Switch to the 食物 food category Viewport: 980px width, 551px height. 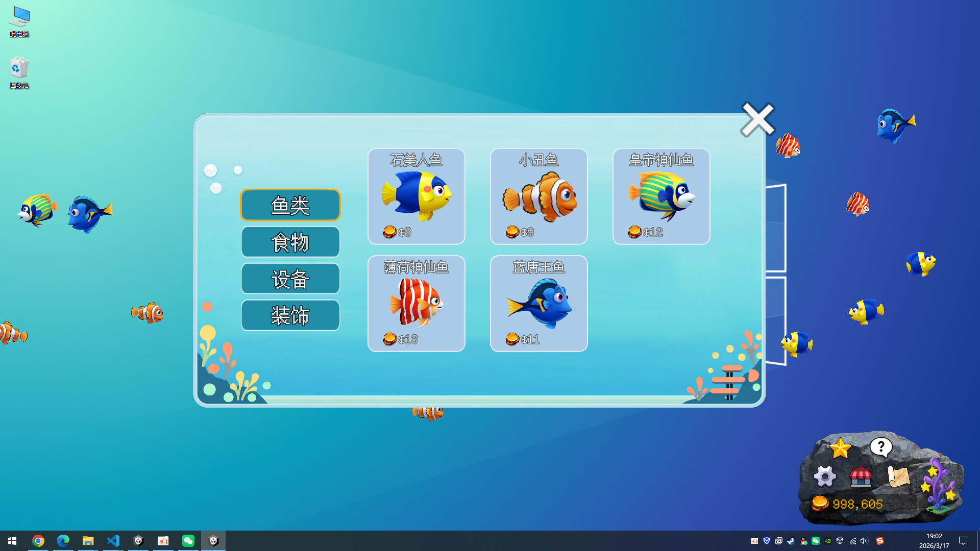pos(290,242)
